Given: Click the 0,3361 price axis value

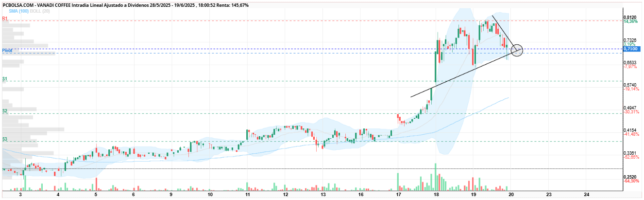Looking at the screenshot, I should click(630, 153).
